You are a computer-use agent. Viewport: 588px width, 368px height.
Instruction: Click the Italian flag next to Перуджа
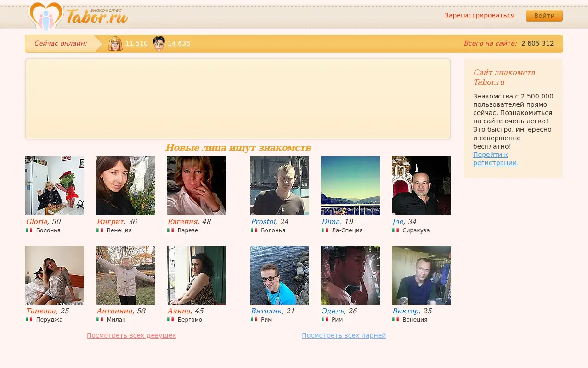[29, 319]
